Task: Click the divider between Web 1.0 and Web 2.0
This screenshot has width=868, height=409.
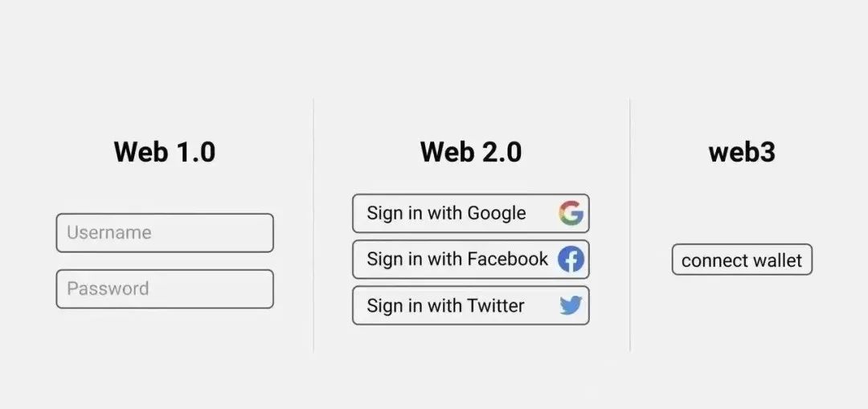Action: point(313,225)
